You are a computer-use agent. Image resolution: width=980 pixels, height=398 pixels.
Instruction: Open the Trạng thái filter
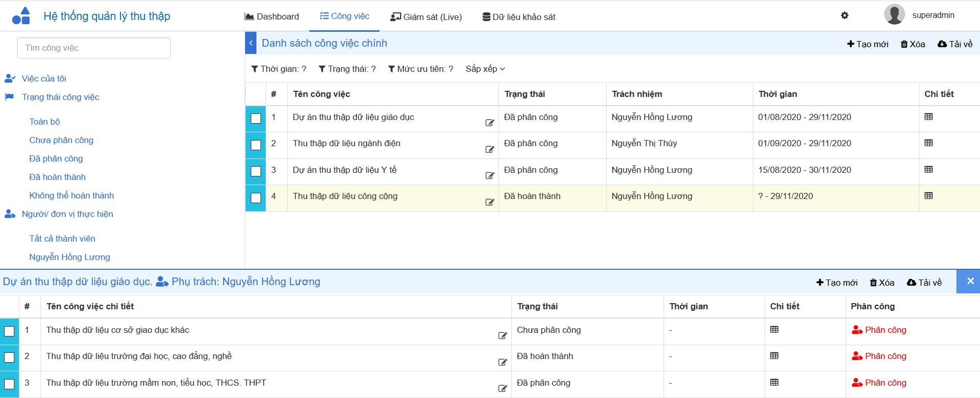click(347, 69)
